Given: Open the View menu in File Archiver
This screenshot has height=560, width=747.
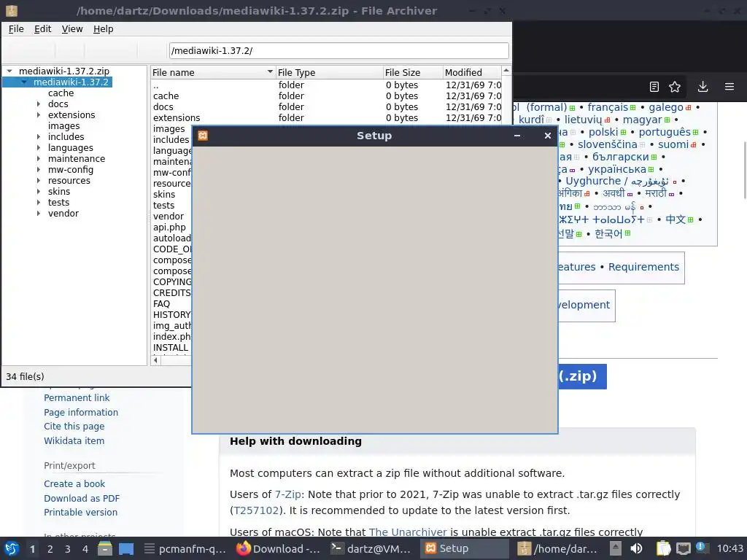Looking at the screenshot, I should pos(72,29).
